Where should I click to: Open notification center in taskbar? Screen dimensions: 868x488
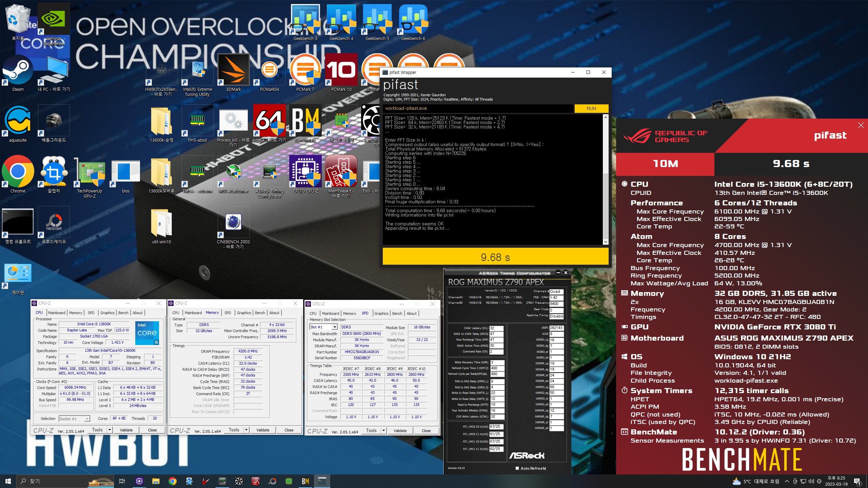tap(857, 481)
